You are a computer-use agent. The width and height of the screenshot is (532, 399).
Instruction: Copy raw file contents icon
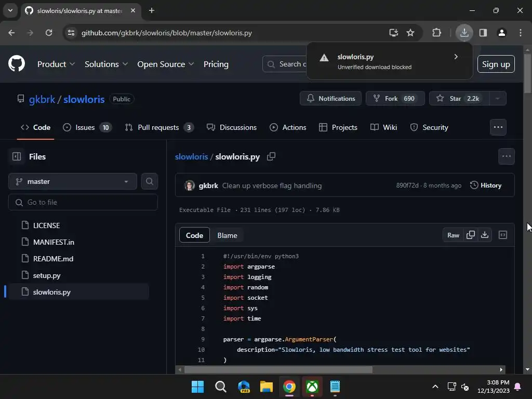[x=471, y=235]
